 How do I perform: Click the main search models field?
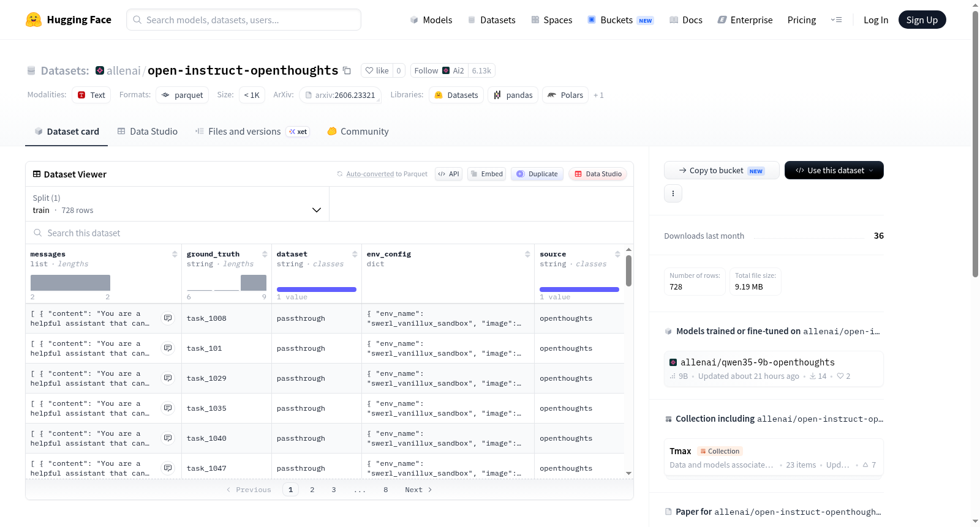[244, 20]
